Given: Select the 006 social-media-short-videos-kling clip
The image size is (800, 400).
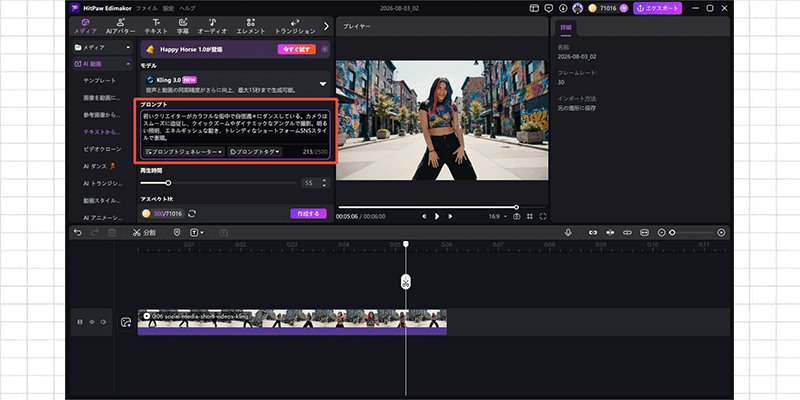Looking at the screenshot, I should (x=292, y=322).
